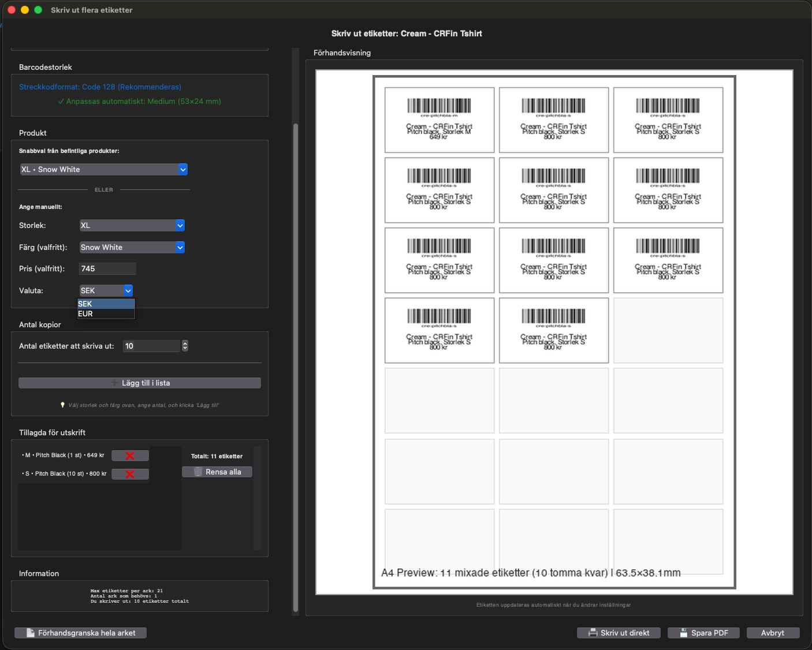The width and height of the screenshot is (812, 650).
Task: Click the floppy disk icon on Spara PDF
Action: [x=684, y=633]
